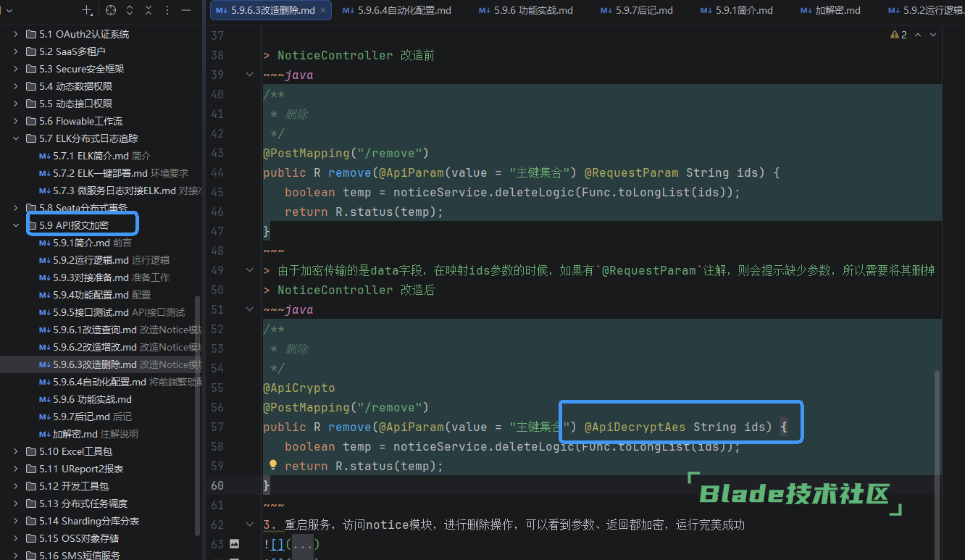Close the 5.9.6.3改造删除.md tab

323,10
